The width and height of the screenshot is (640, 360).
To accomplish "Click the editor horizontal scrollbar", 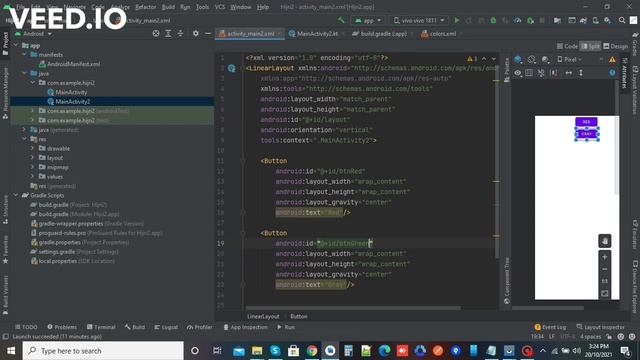I will coord(353,308).
